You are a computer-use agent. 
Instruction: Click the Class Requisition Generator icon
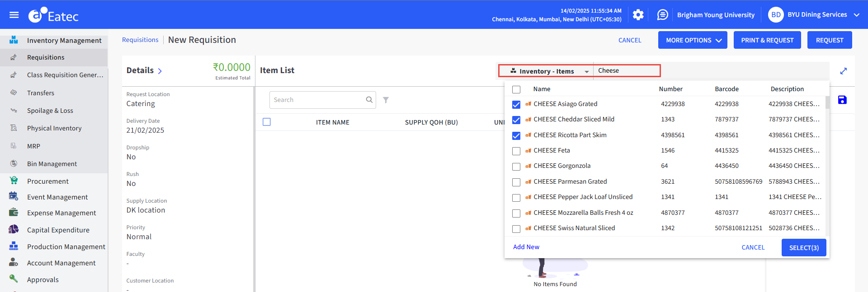14,75
